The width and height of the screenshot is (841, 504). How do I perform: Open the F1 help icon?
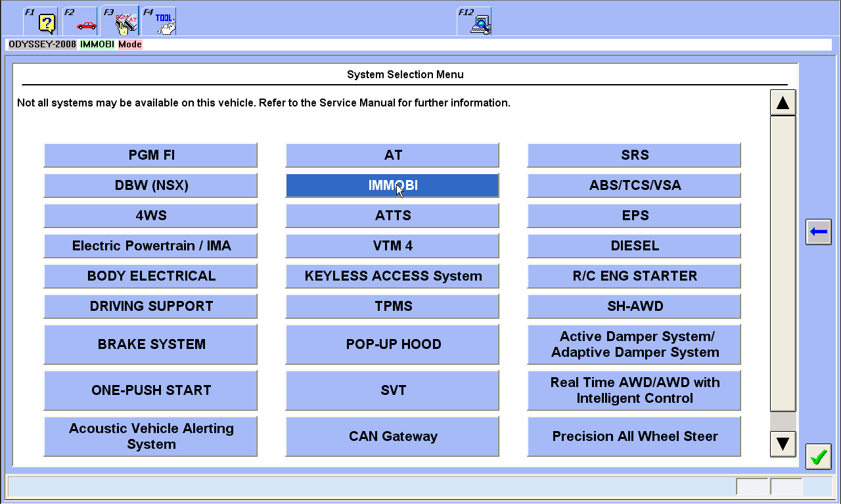coord(41,22)
